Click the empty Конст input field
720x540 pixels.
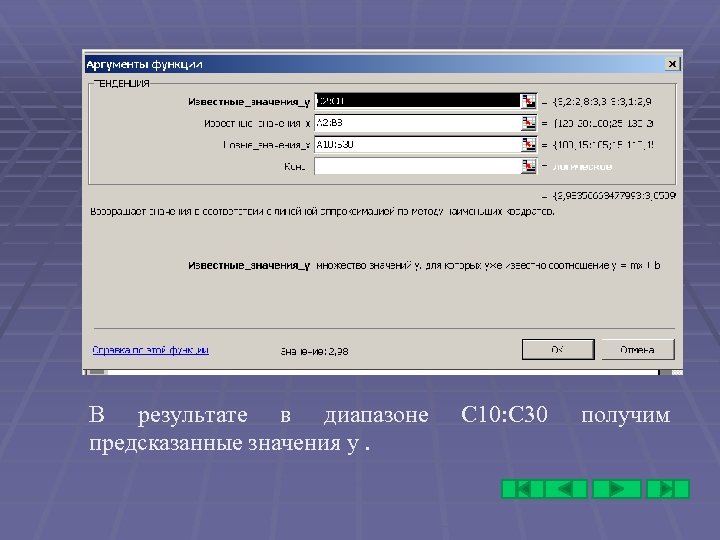pos(417,166)
